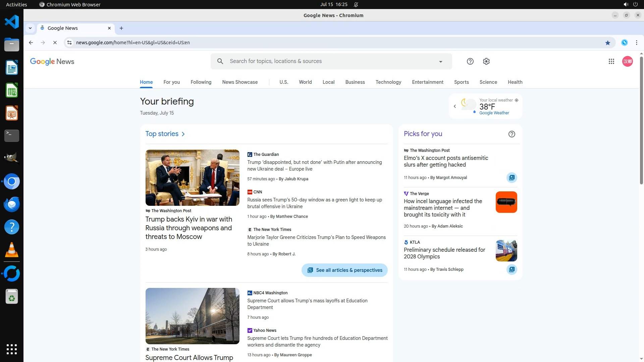Switch to the For you tab
The image size is (644, 362).
(171, 82)
